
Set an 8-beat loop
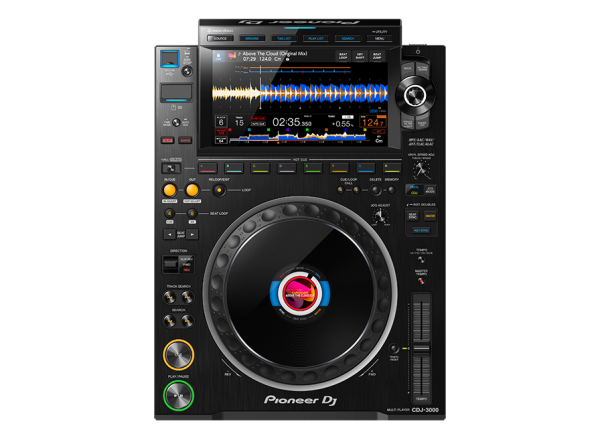(192, 213)
